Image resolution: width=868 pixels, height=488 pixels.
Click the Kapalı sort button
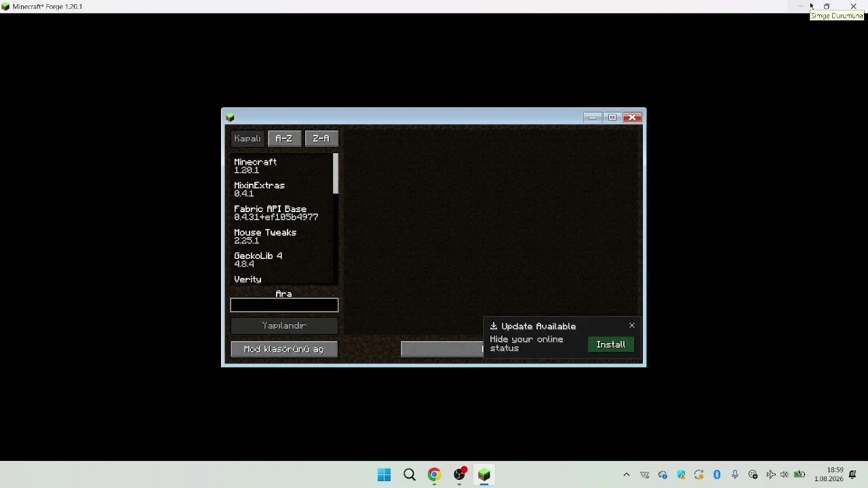[248, 138]
